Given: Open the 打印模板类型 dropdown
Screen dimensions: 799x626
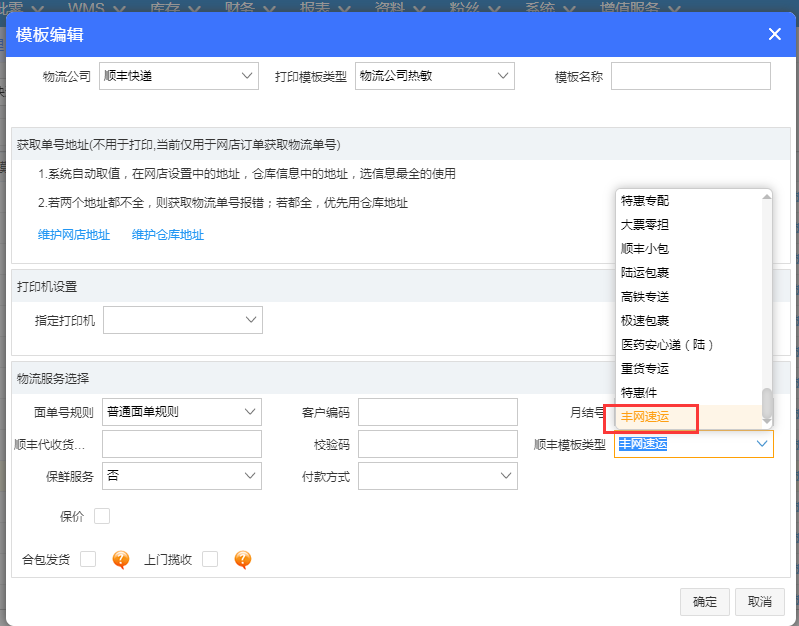Looking at the screenshot, I should [x=435, y=76].
